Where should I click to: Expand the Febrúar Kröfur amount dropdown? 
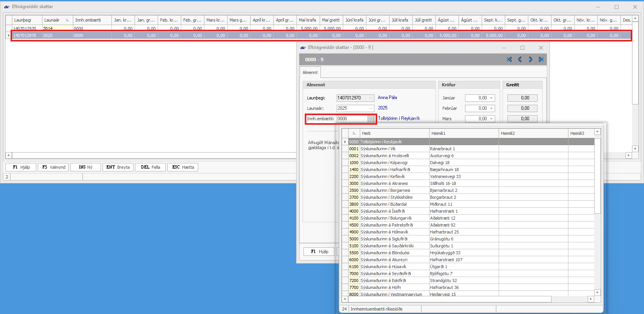[491, 109]
